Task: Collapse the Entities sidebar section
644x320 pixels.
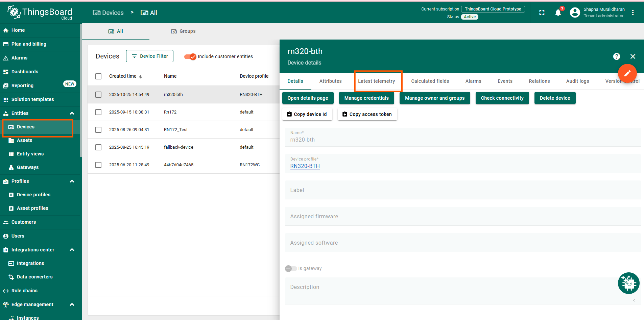Action: click(72, 113)
